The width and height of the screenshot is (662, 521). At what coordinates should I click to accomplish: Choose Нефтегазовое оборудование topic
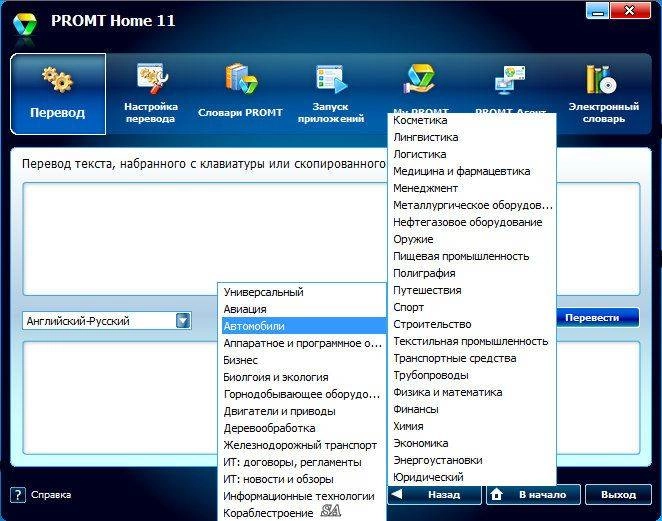pyautogui.click(x=472, y=222)
